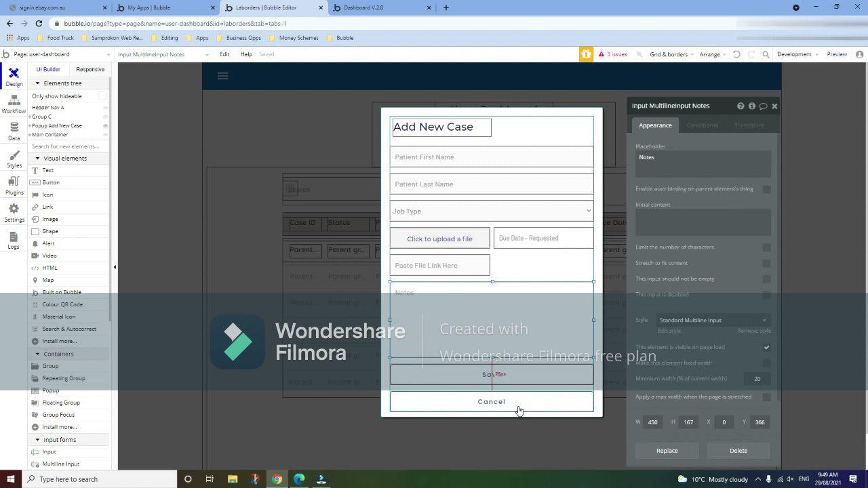Image resolution: width=868 pixels, height=488 pixels.
Task: Open the Help menu
Action: click(x=246, y=54)
